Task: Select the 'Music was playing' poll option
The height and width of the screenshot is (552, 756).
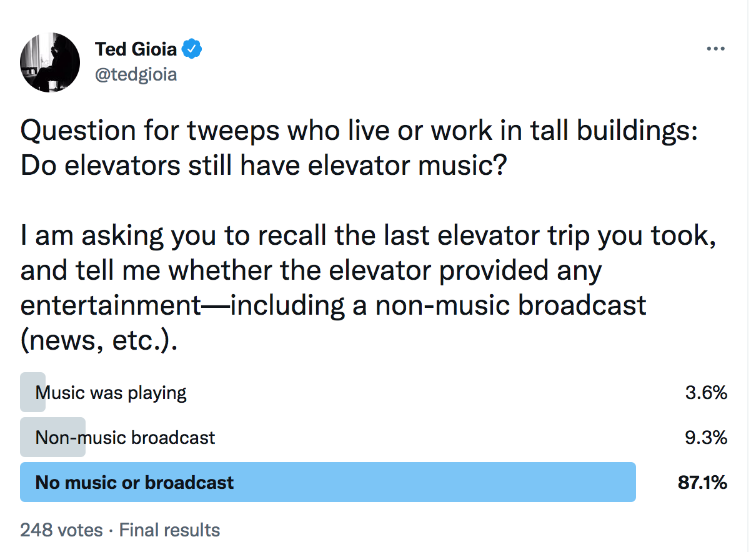Action: (x=111, y=392)
